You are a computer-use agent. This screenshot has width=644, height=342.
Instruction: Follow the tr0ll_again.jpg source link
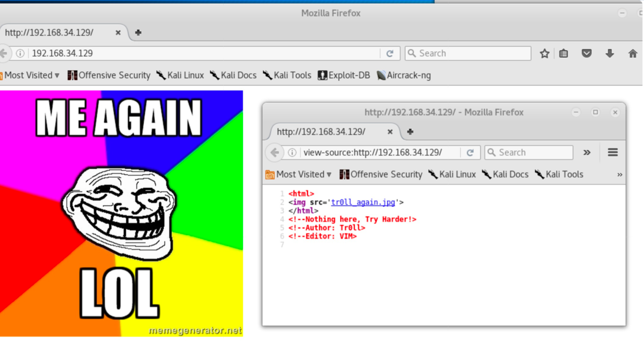[363, 202]
